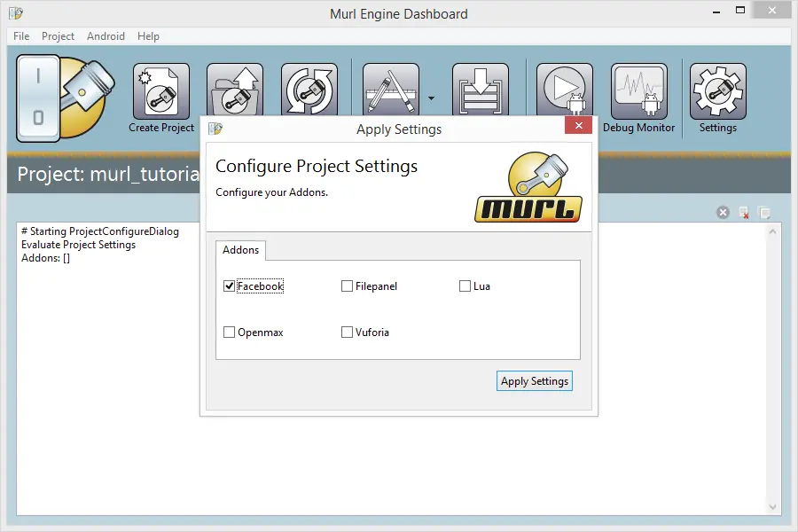Enable the Filepanel addon checkbox
Image resolution: width=798 pixels, height=532 pixels.
coord(347,286)
